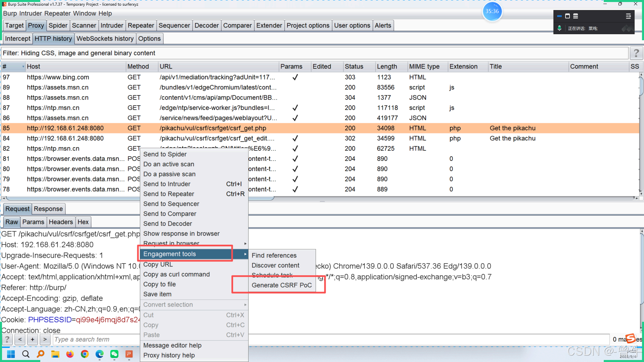
Task: Open the Response tab
Action: click(48, 209)
